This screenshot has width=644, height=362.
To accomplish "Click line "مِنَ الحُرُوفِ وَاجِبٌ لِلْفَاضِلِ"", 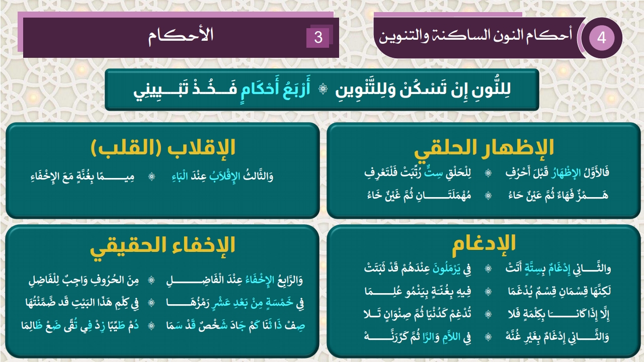I will (84, 280).
